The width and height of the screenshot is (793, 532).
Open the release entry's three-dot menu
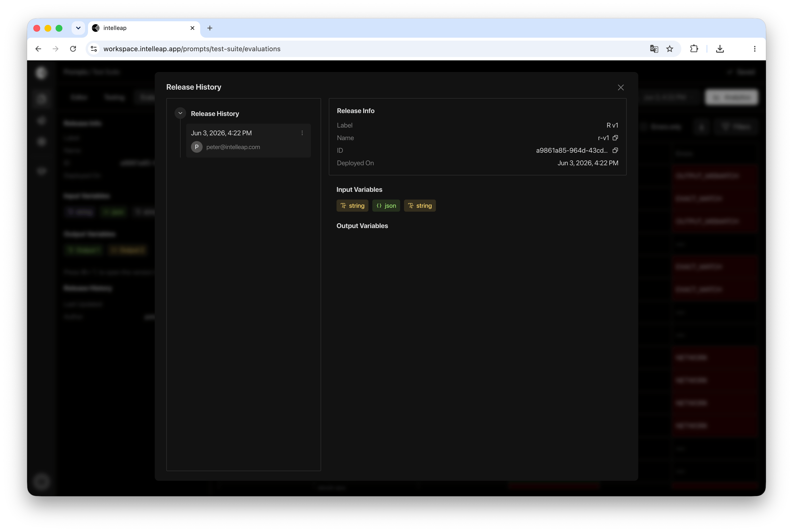coord(302,133)
